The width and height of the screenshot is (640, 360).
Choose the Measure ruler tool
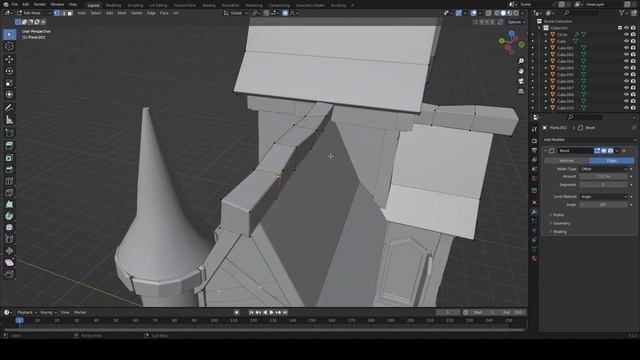click(x=9, y=120)
